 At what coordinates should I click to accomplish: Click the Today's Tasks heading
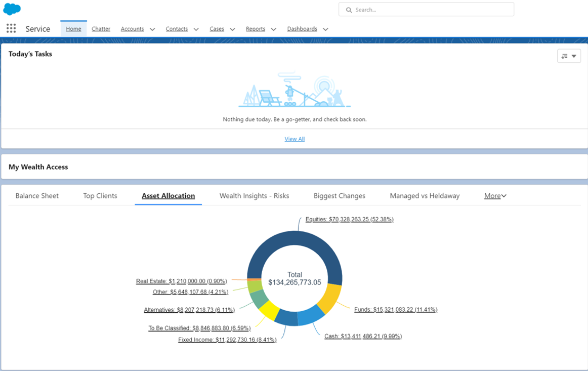(30, 54)
